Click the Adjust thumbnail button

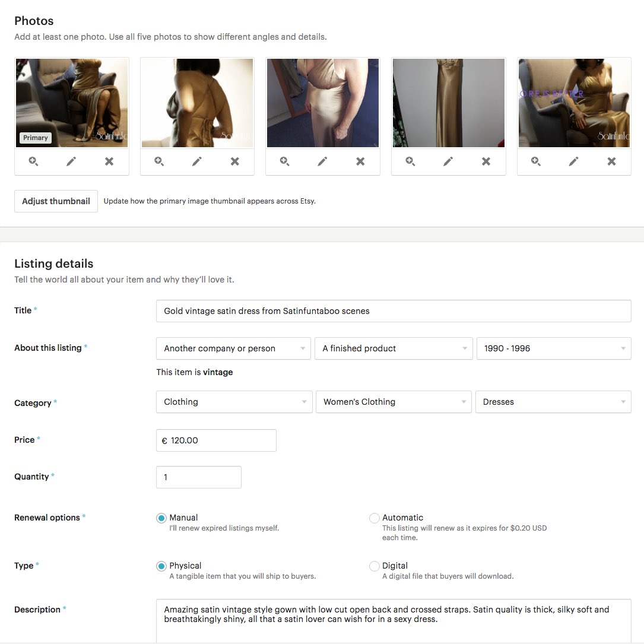click(x=56, y=201)
